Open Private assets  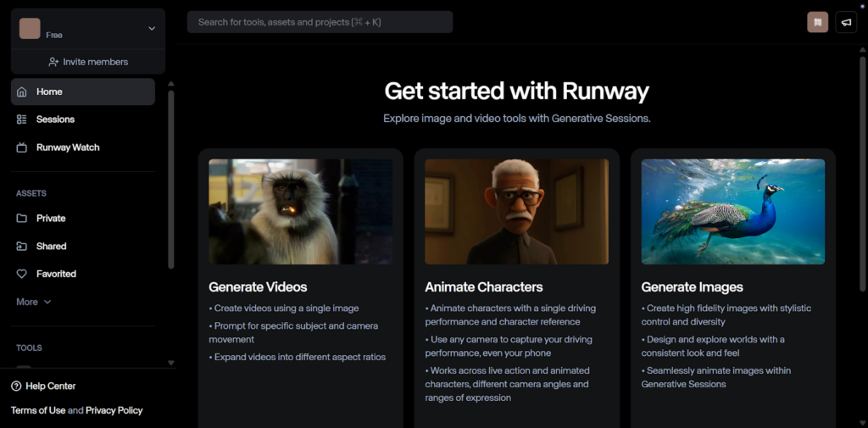tap(83, 218)
